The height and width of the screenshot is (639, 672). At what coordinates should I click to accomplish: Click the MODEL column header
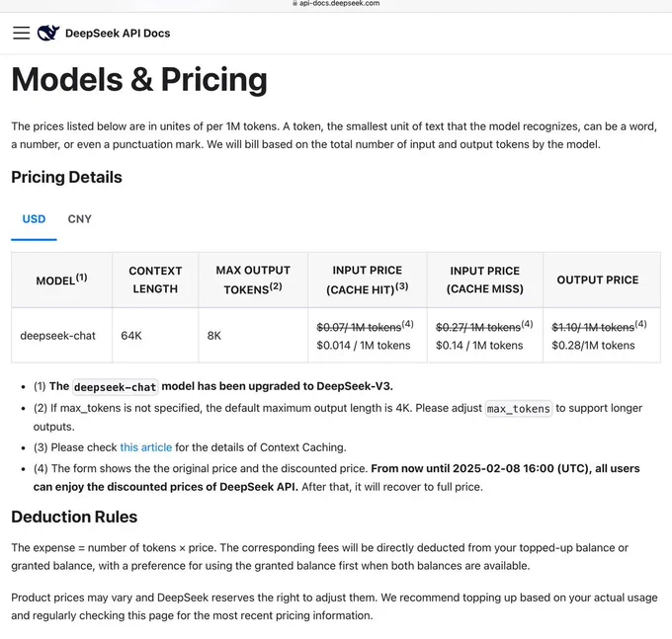click(x=61, y=280)
